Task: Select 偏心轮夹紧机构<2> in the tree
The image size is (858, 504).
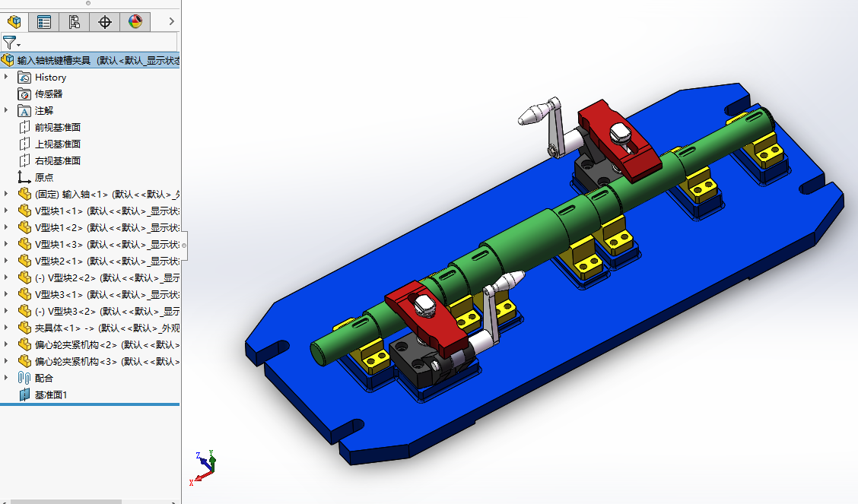Action: click(107, 345)
